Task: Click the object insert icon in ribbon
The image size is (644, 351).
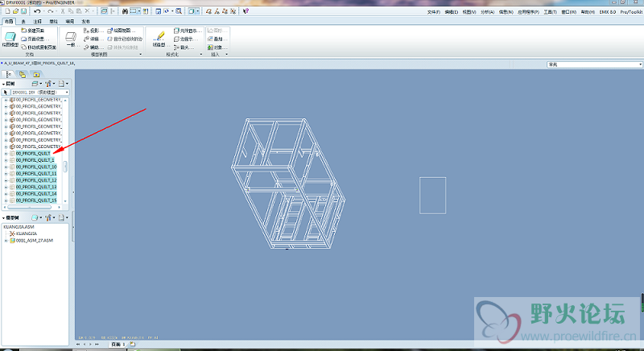Action: [x=210, y=47]
